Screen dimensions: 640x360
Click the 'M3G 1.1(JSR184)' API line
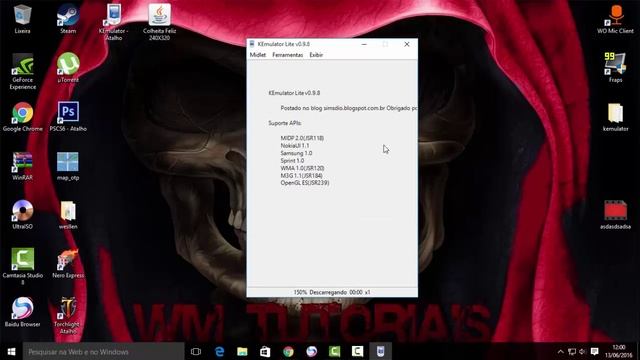[301, 176]
